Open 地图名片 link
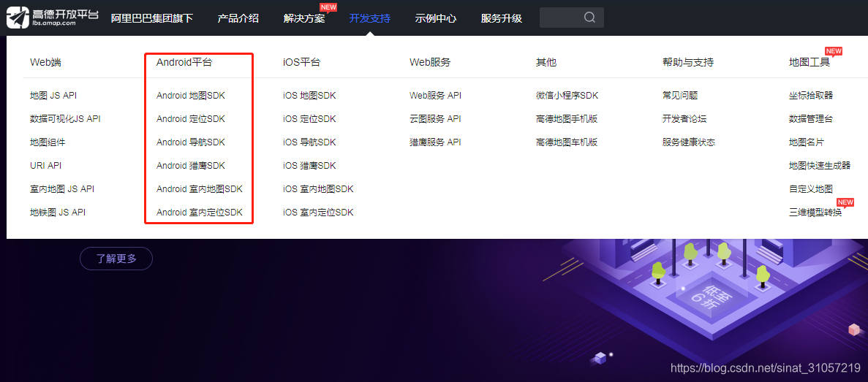 coord(807,142)
